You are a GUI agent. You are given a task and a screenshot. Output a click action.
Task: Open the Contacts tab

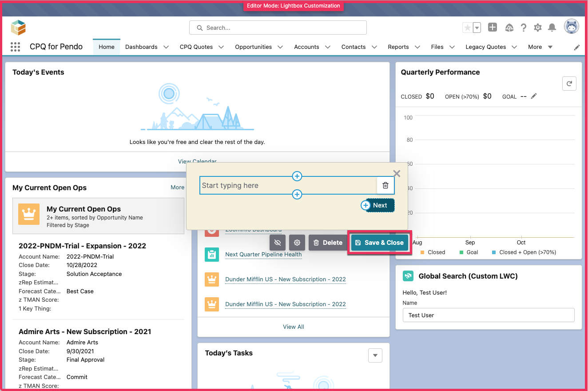(354, 47)
